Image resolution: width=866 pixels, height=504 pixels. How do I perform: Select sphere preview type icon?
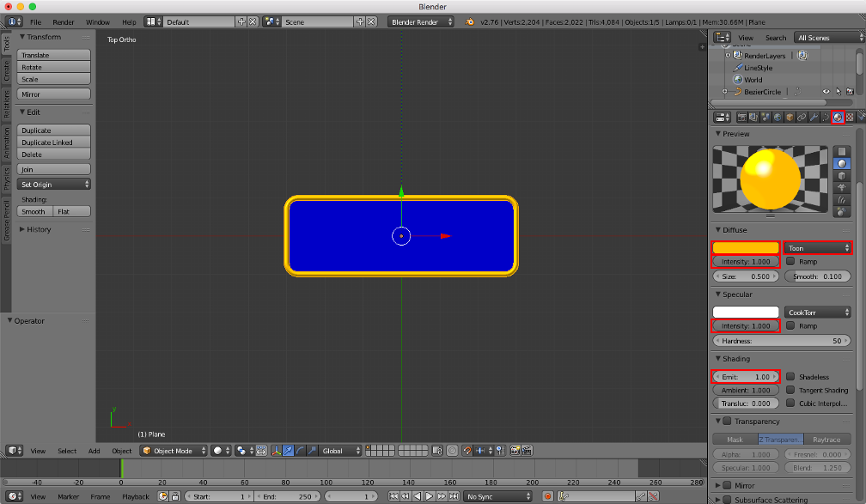[x=842, y=163]
